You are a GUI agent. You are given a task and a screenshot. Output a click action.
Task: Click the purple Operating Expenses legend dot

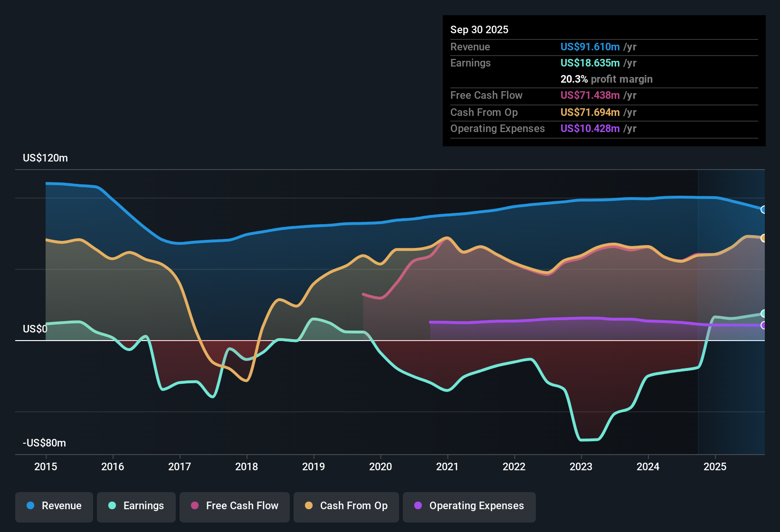point(418,506)
